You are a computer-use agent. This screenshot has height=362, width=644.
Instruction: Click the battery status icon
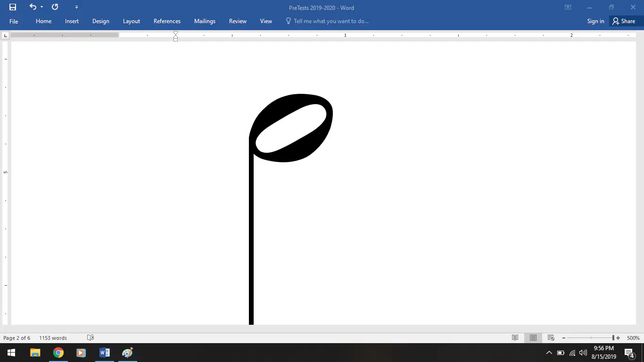(561, 353)
